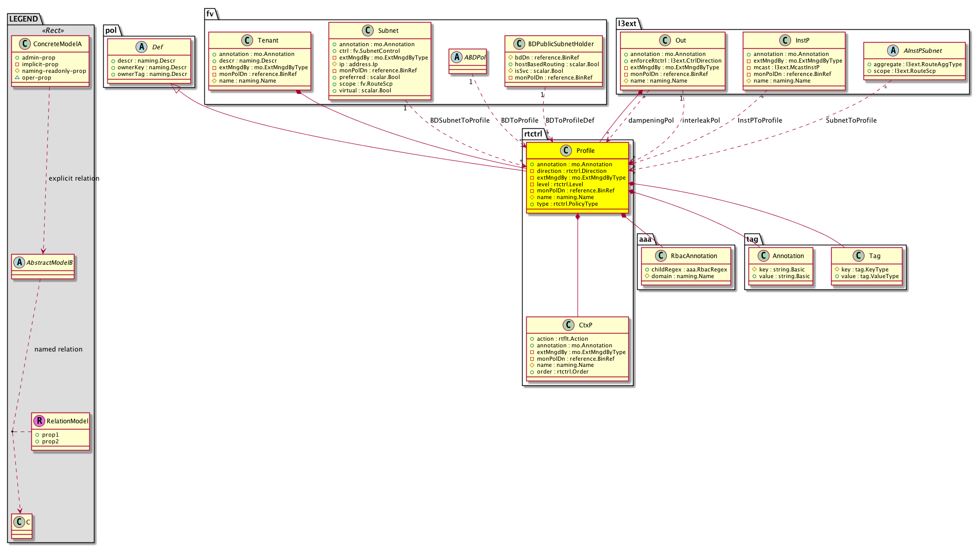980x548 pixels.
Task: Click the Tag class icon
Action: coord(858,256)
